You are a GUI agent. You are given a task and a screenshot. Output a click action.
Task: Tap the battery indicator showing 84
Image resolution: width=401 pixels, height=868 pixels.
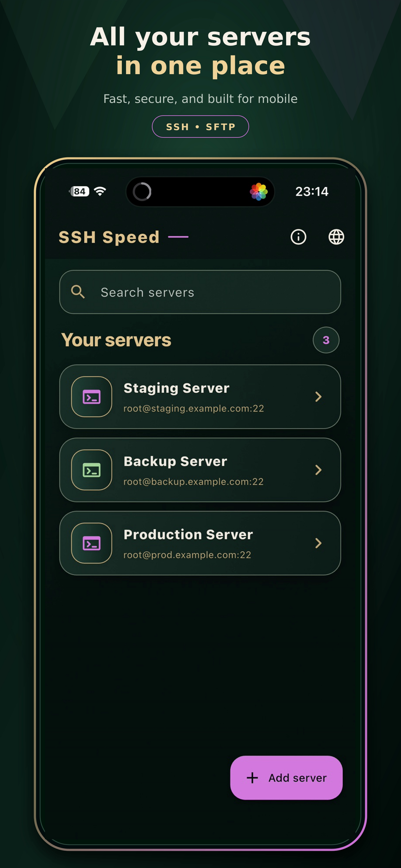(79, 192)
